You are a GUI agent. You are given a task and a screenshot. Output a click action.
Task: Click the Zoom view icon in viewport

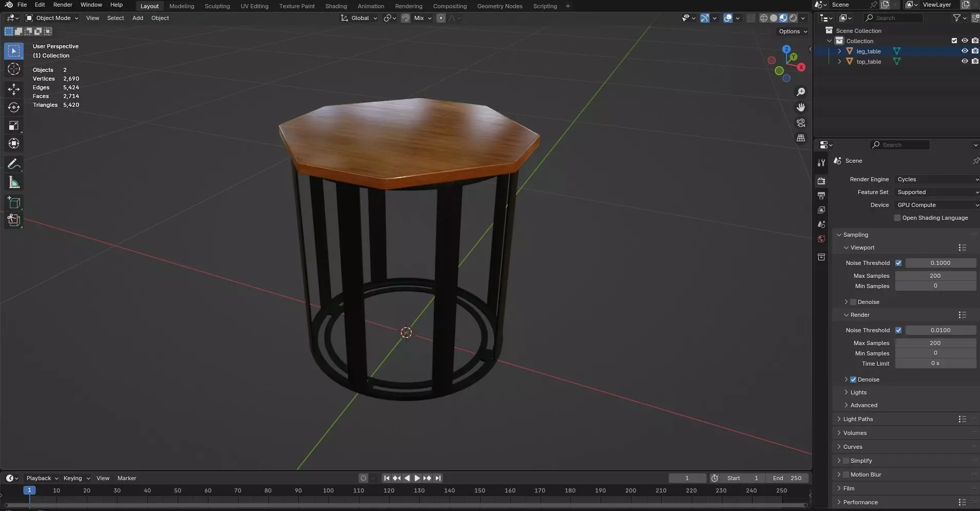click(x=801, y=92)
